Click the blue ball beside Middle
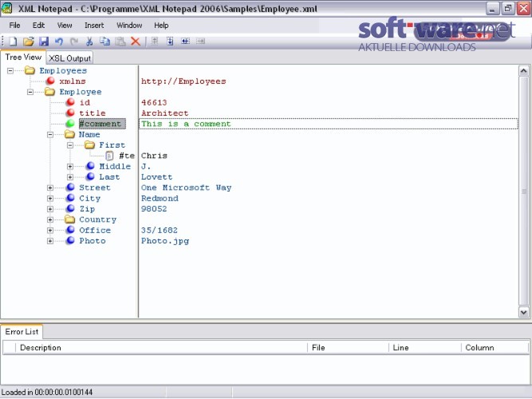Screen dimensions: 532x399 coord(91,166)
